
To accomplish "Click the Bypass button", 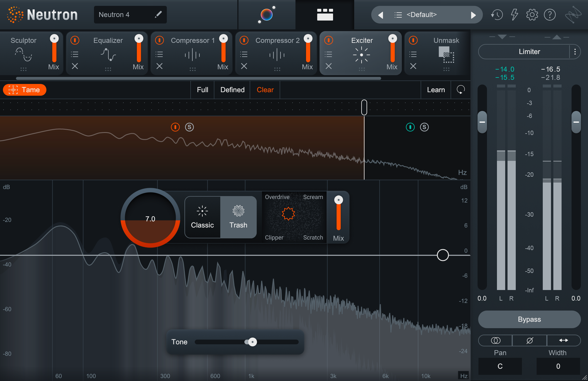I will click(x=529, y=319).
